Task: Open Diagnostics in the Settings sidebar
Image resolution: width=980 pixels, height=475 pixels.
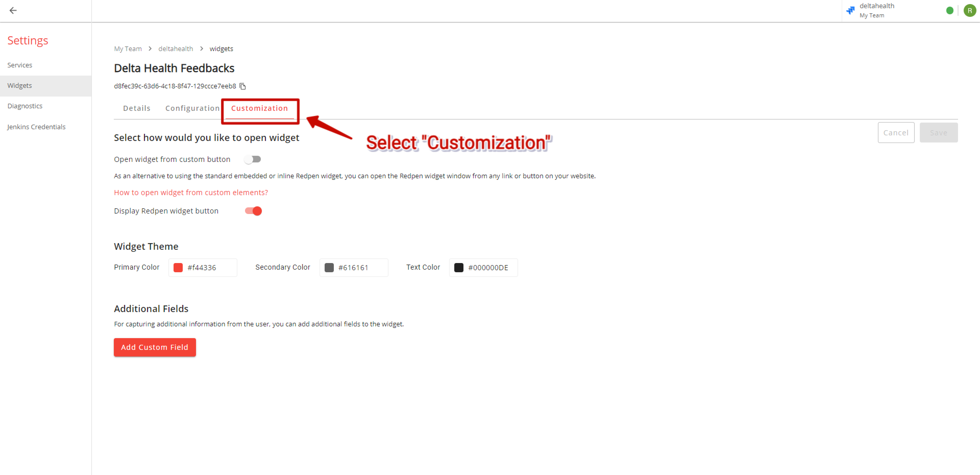Action: point(46,106)
